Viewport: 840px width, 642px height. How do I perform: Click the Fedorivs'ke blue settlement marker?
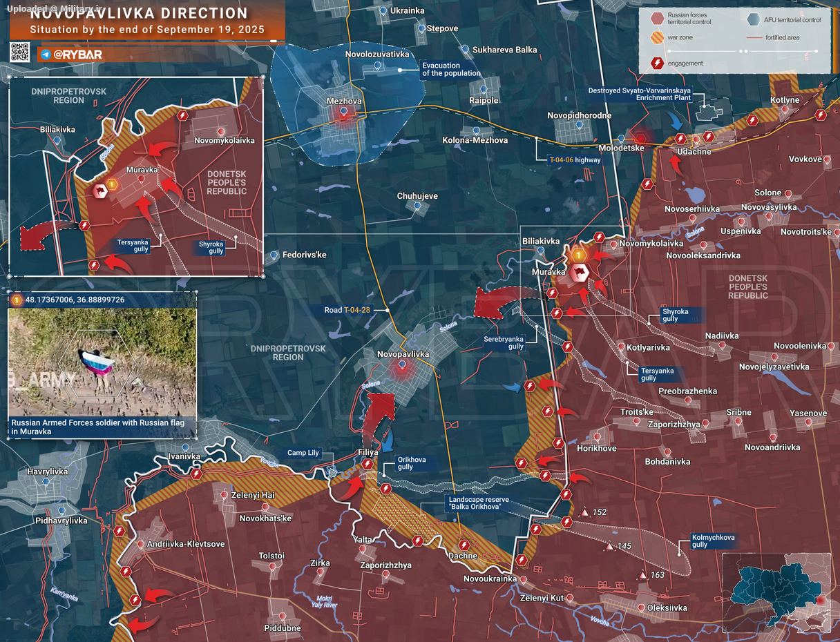coord(274,255)
